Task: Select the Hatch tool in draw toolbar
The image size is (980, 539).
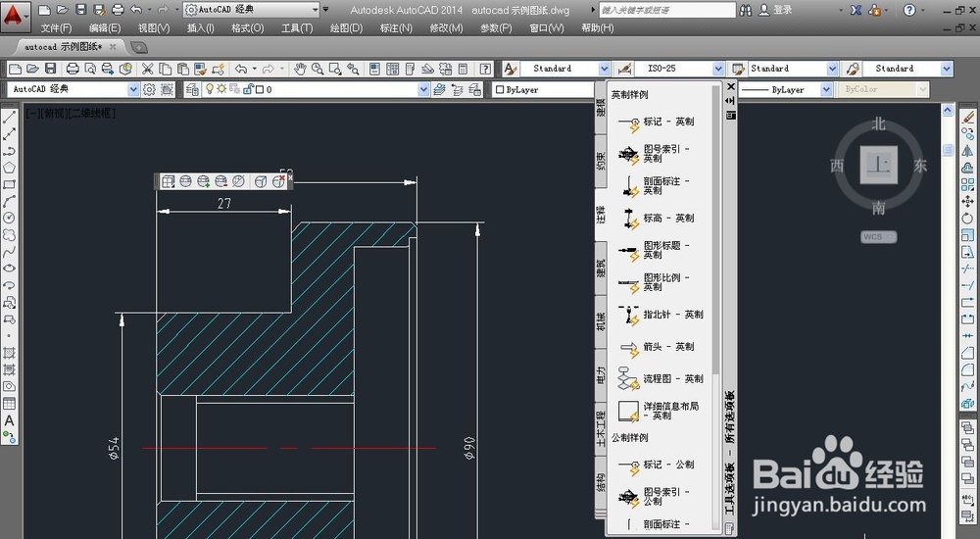Action: pos(10,353)
